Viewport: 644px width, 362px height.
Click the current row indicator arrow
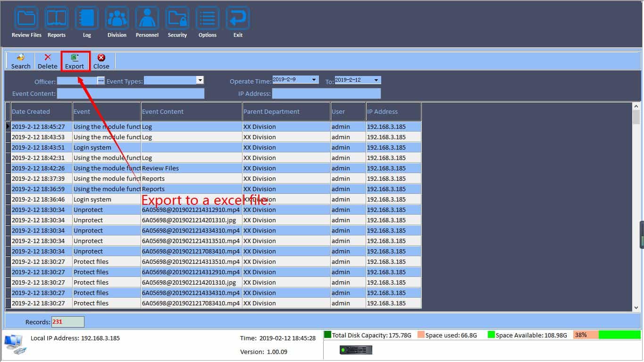point(8,126)
